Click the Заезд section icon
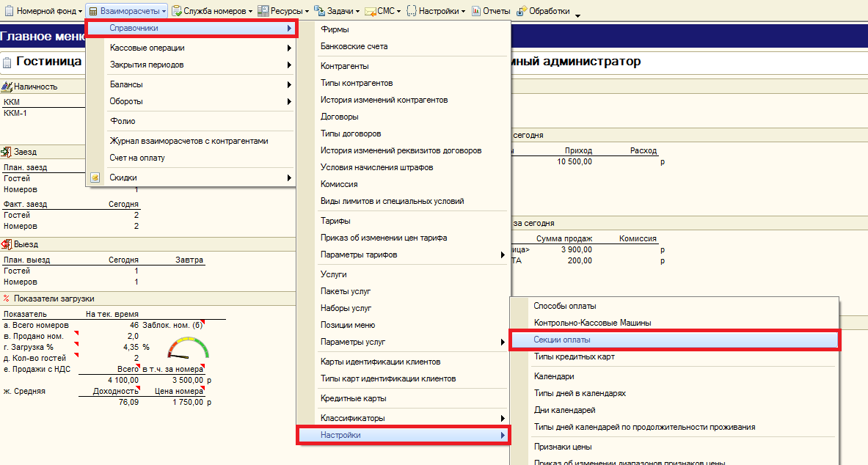Image resolution: width=868 pixels, height=465 pixels. pyautogui.click(x=7, y=152)
